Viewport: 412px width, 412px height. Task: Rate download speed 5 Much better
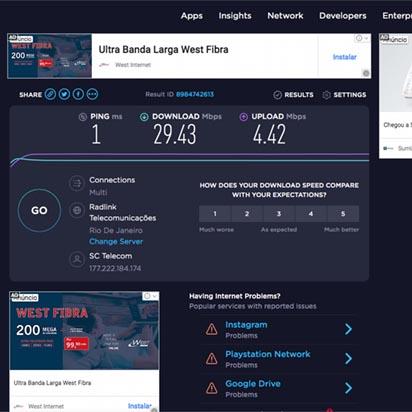(x=343, y=214)
